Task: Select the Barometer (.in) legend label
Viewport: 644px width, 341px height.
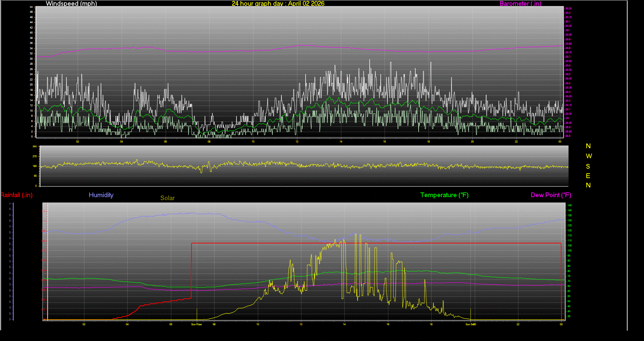Action: pos(521,4)
